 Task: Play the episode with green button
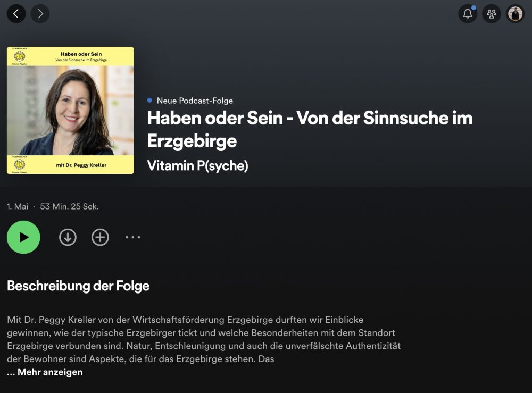(23, 237)
